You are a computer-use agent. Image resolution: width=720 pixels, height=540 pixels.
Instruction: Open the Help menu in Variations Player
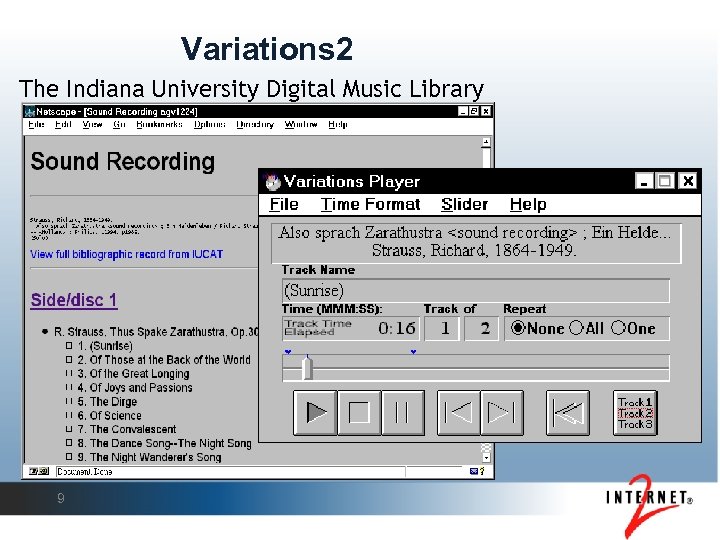coord(528,204)
